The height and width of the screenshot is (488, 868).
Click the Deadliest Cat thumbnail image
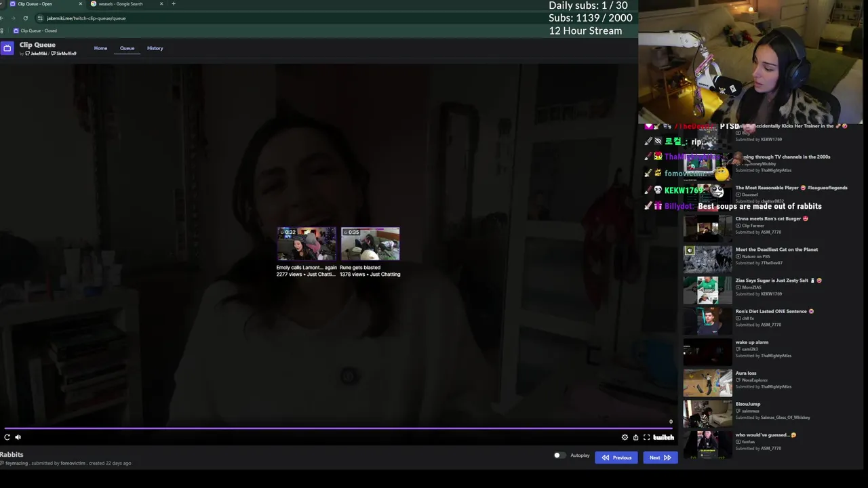coord(707,259)
